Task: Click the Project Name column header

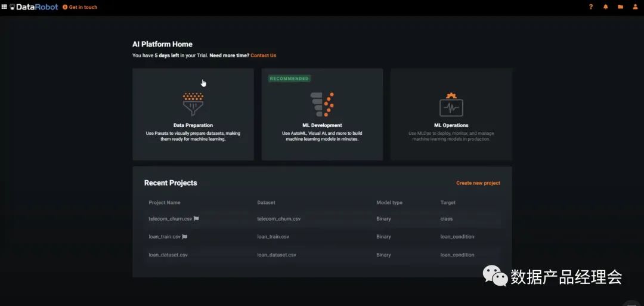Action: pos(165,202)
